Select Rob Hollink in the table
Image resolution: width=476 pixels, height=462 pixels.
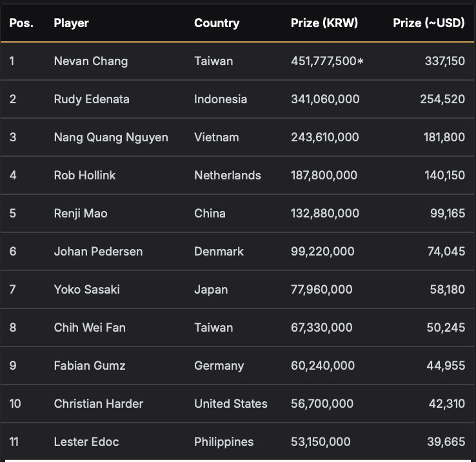84,176
